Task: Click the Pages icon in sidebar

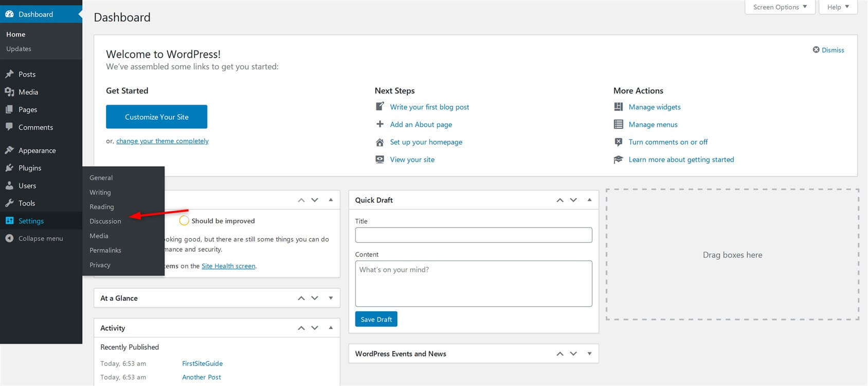Action: 9,109
